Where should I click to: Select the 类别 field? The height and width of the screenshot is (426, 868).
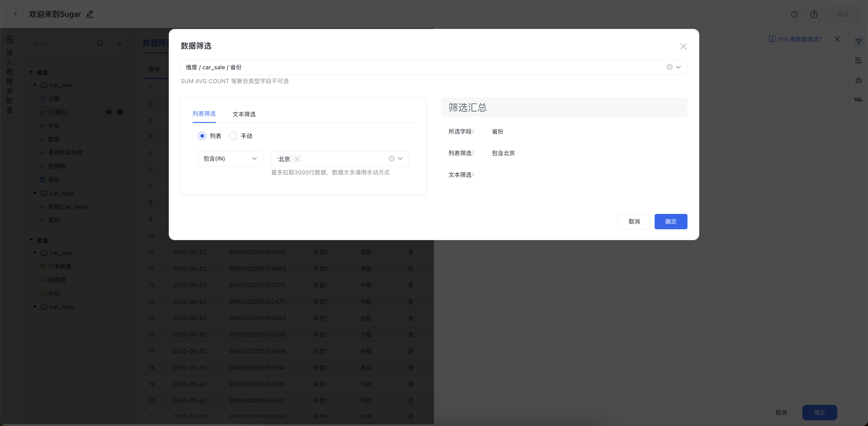pyautogui.click(x=54, y=220)
